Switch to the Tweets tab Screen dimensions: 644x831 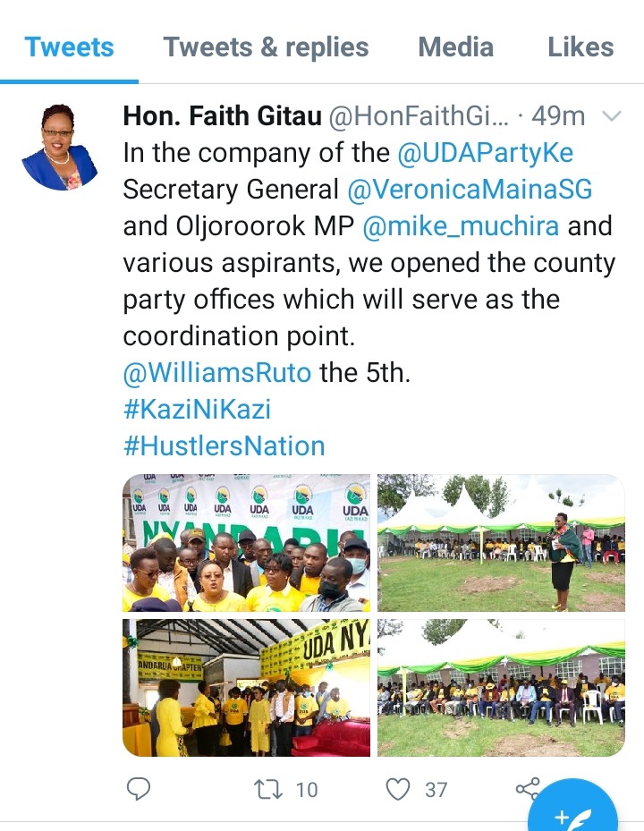(69, 47)
